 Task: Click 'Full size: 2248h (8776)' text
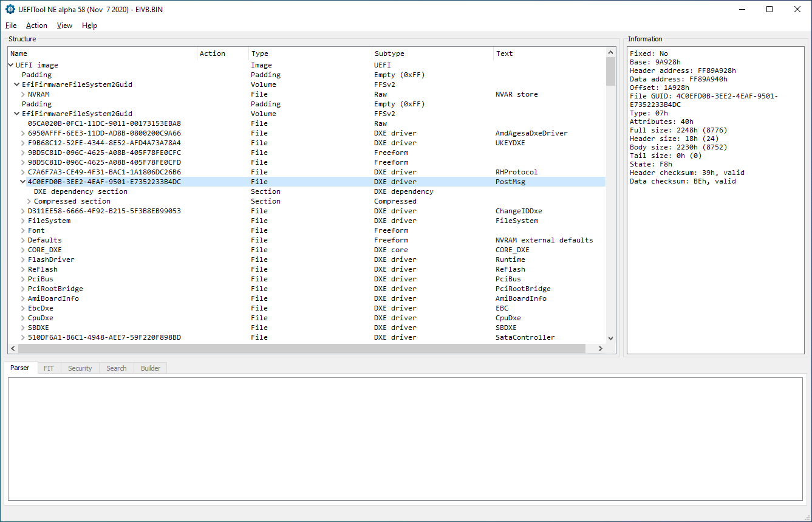[678, 130]
